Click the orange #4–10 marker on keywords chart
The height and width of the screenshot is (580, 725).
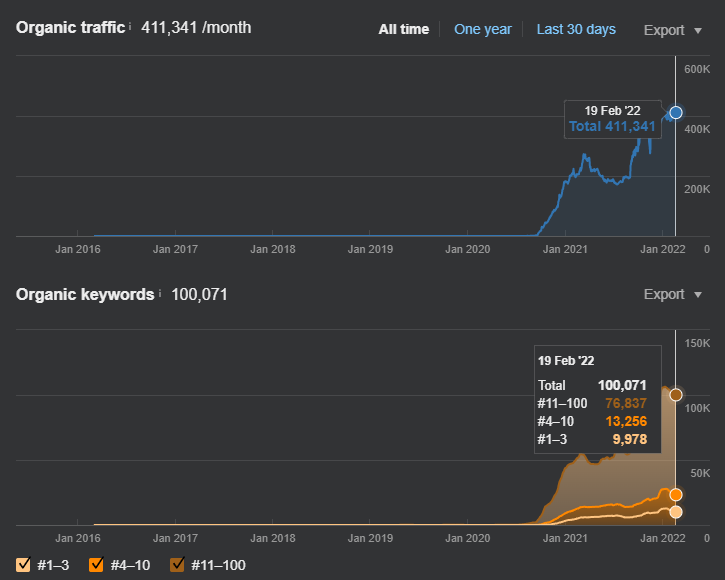(x=676, y=494)
